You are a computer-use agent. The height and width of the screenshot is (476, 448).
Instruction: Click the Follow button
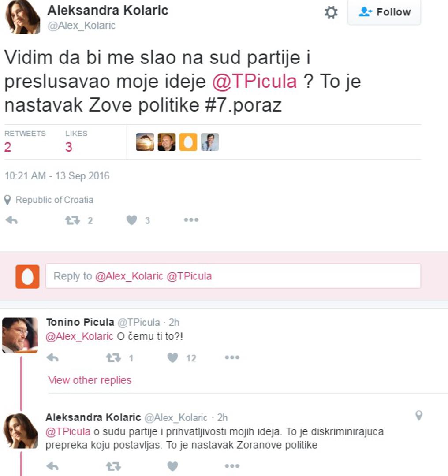[384, 12]
